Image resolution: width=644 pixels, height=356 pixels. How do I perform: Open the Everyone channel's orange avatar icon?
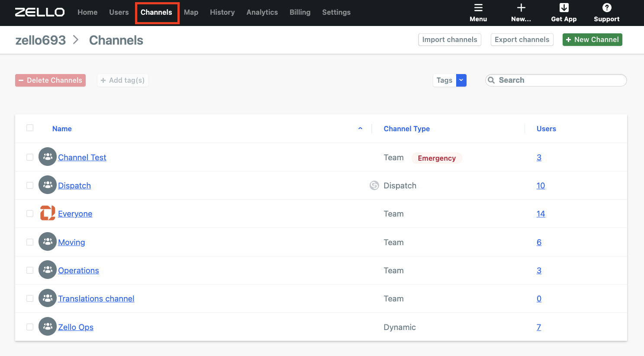tap(48, 213)
